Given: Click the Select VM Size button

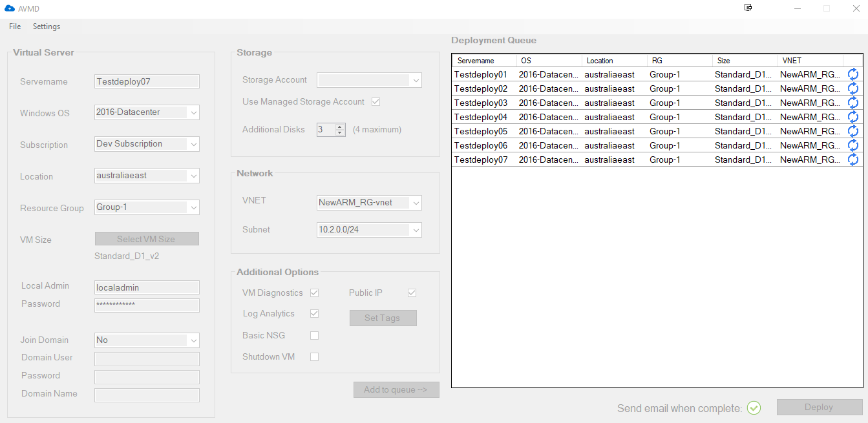Looking at the screenshot, I should point(147,239).
